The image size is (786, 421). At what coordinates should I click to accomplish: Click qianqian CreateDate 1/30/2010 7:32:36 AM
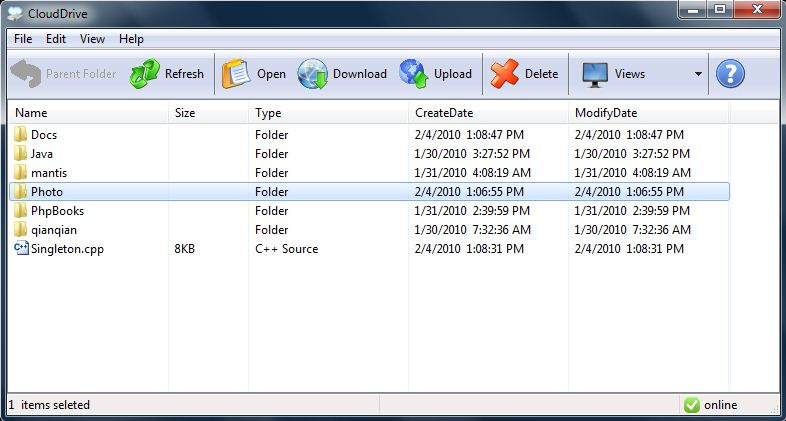[473, 230]
